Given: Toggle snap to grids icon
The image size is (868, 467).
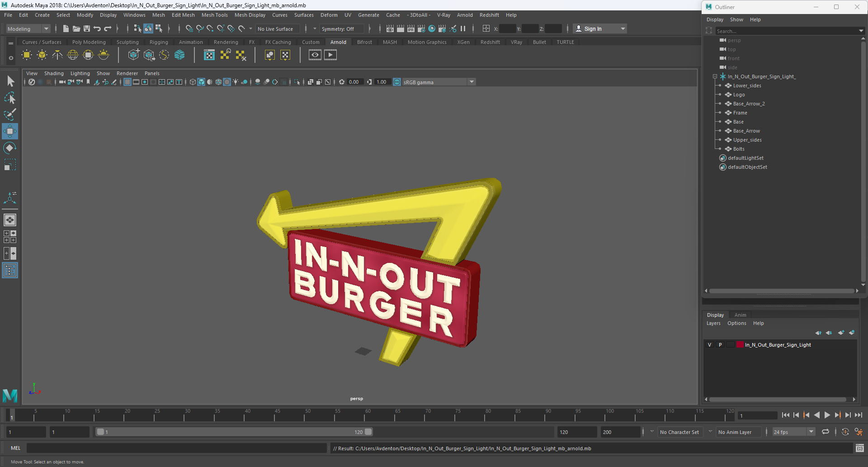Looking at the screenshot, I should click(x=189, y=29).
